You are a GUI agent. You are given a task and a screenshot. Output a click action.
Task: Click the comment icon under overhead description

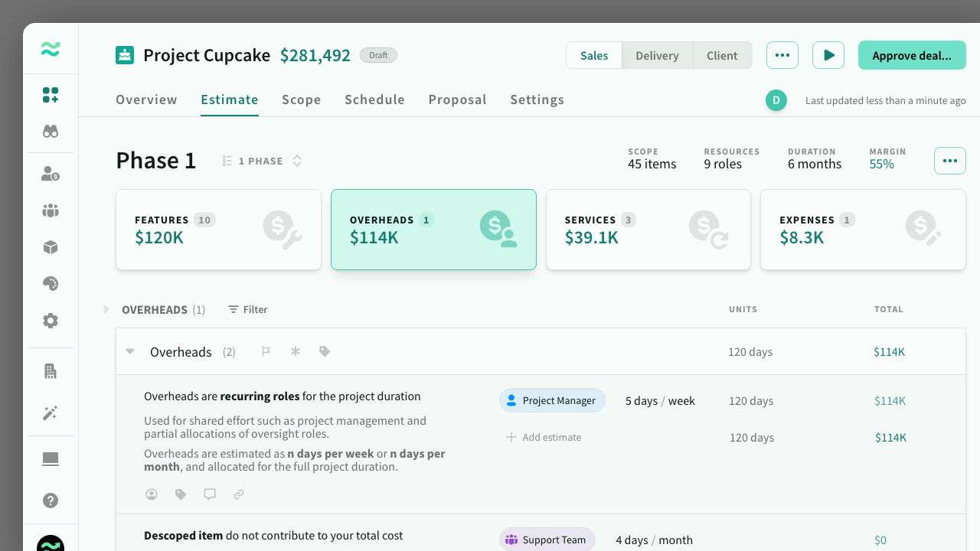[x=210, y=494]
